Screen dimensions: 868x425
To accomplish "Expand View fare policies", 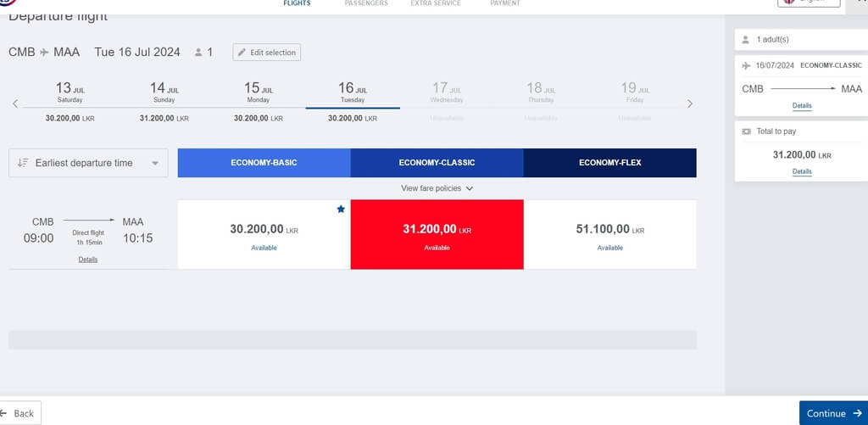I will click(437, 188).
